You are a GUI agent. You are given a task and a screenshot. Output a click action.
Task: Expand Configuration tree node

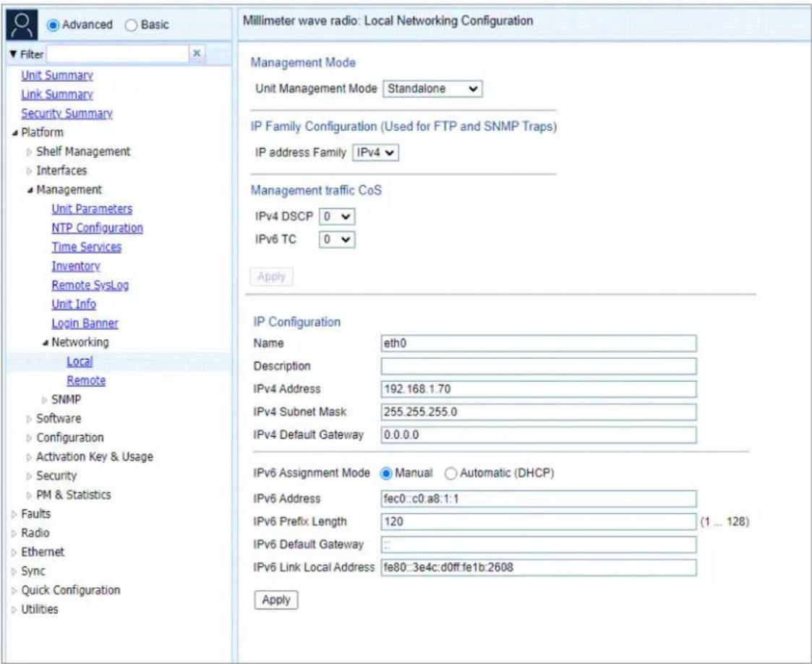coord(30,438)
